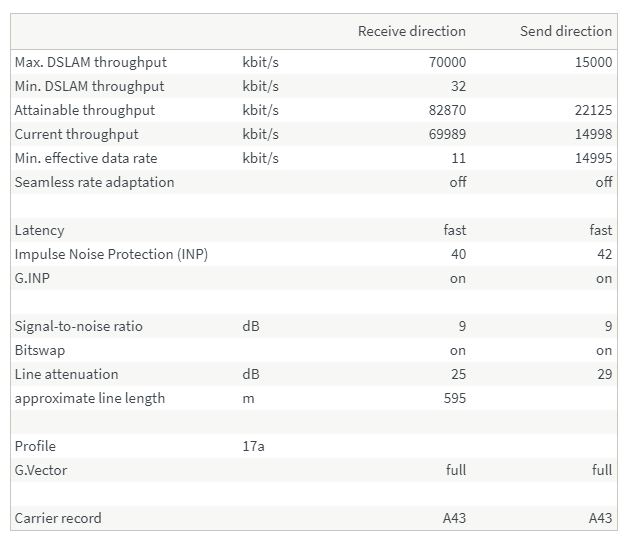This screenshot has width=630, height=538.
Task: Select the Min. DSLAM throughput label
Action: click(89, 86)
